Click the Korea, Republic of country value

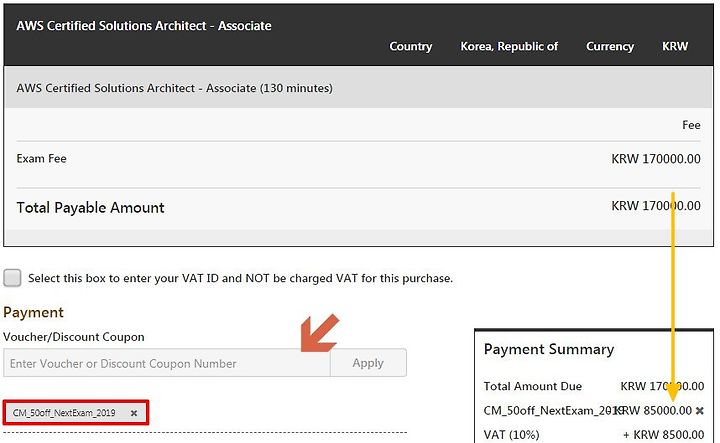[x=509, y=46]
